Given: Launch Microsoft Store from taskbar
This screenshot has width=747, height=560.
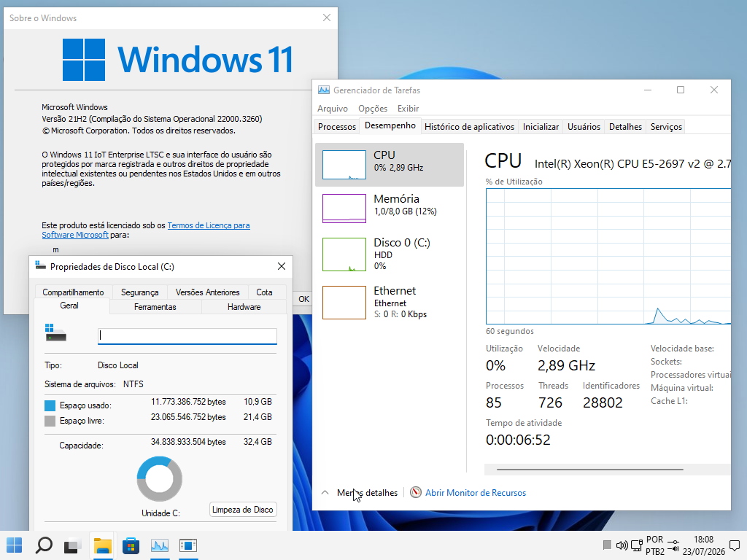Looking at the screenshot, I should click(131, 545).
